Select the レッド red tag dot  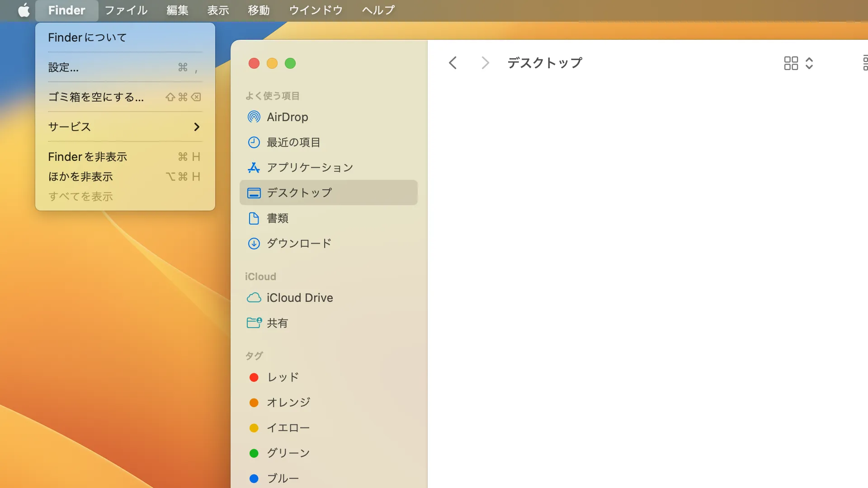pos(254,377)
